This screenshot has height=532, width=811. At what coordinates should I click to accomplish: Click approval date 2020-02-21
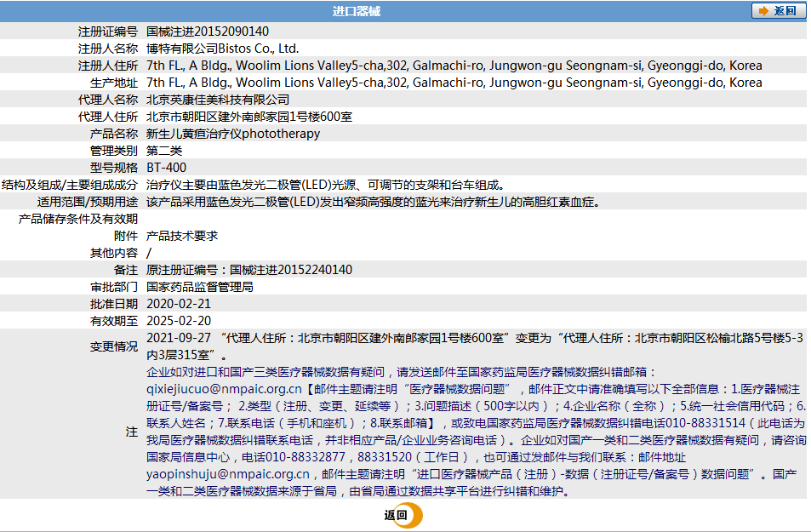click(179, 304)
